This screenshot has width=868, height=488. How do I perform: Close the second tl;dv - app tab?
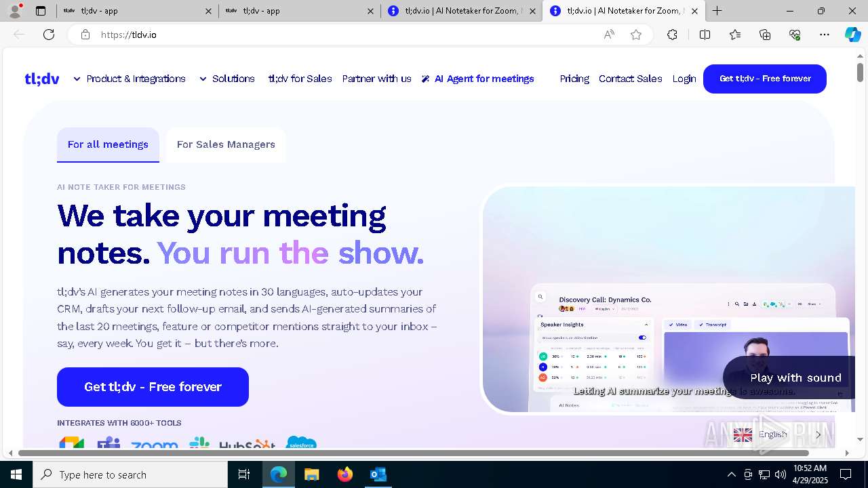[370, 11]
